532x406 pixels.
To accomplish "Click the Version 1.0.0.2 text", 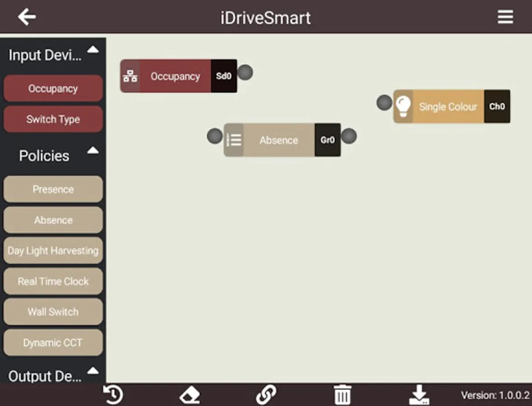I will pos(495,395).
